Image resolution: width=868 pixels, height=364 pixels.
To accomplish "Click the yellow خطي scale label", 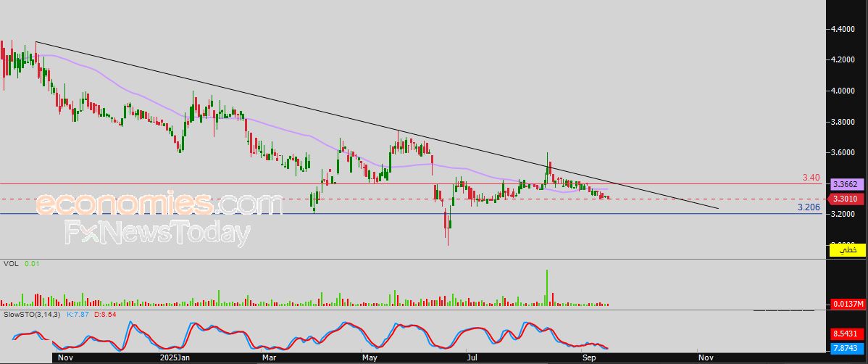I will coord(847,249).
